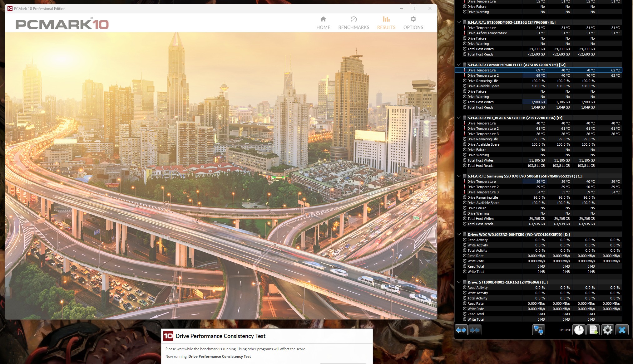Click Corsair Total Host Writes value 1,980 GB
This screenshot has width=633, height=364.
[538, 102]
